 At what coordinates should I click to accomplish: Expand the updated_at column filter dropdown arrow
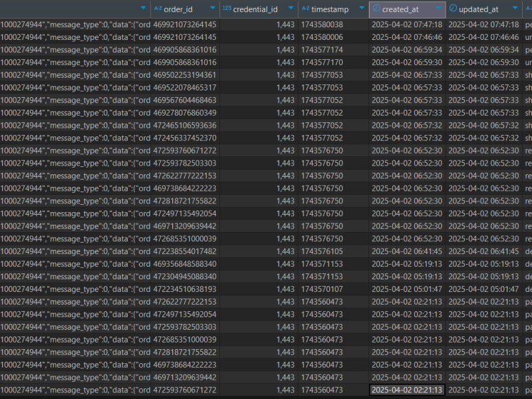pos(515,9)
